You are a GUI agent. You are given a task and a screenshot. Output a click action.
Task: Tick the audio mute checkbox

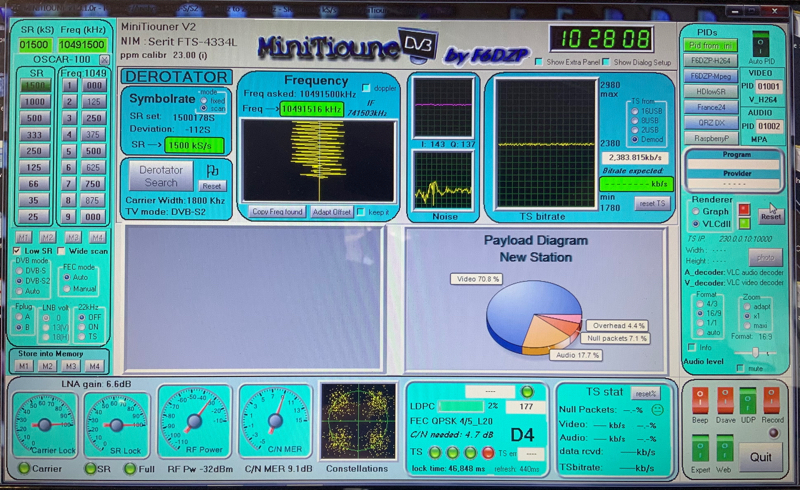pyautogui.click(x=740, y=368)
